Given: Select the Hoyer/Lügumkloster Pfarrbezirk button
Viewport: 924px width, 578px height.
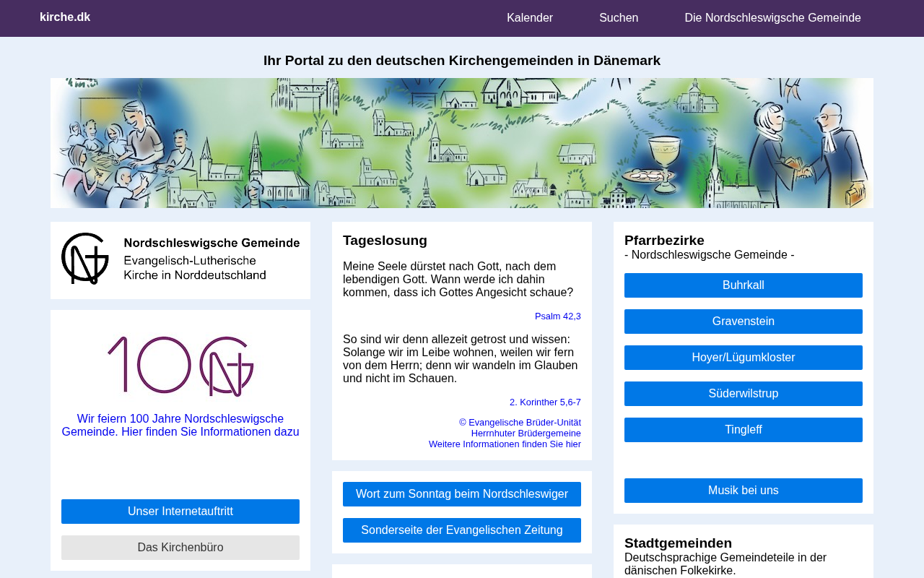Looking at the screenshot, I should (x=744, y=358).
